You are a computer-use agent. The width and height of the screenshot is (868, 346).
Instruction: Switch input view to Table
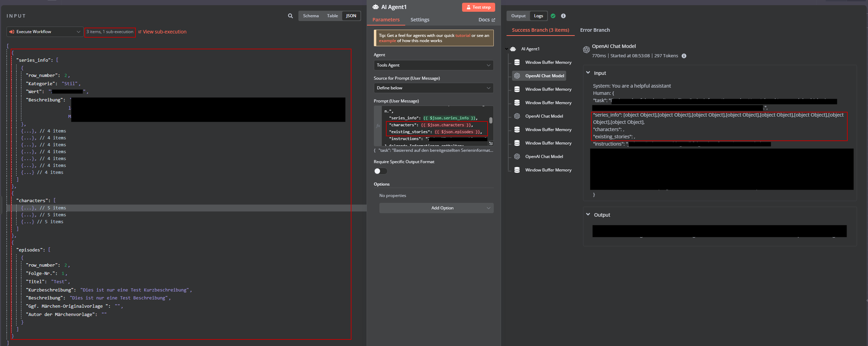(332, 16)
